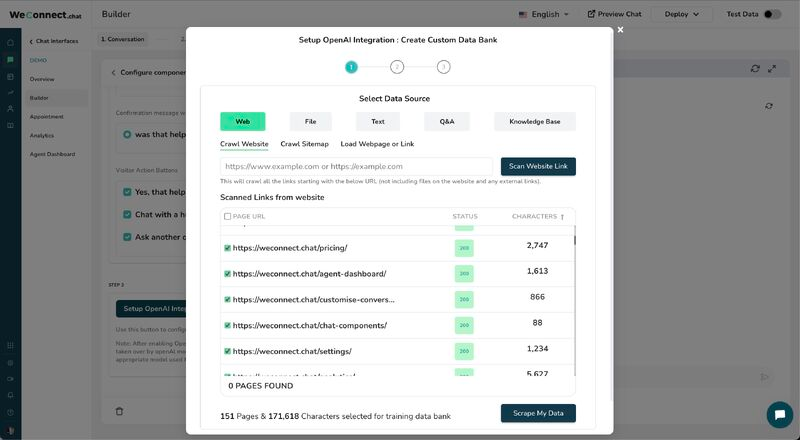
Task: Jump to wizard step 2 circle
Action: [397, 67]
